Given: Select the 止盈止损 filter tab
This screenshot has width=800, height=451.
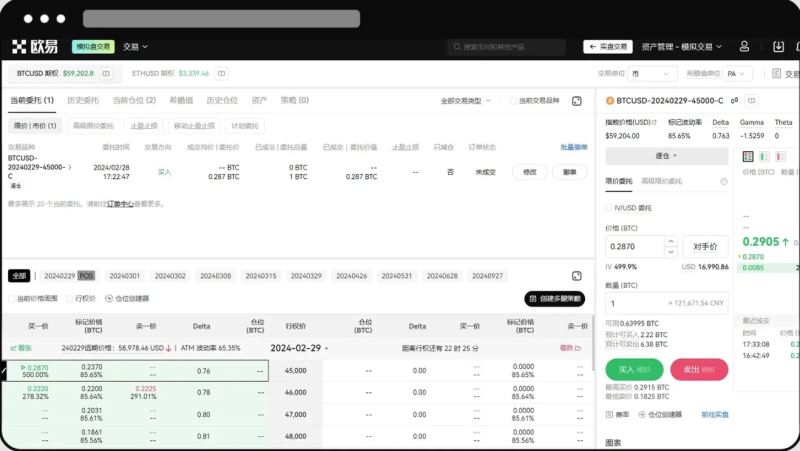Looking at the screenshot, I should [x=144, y=126].
